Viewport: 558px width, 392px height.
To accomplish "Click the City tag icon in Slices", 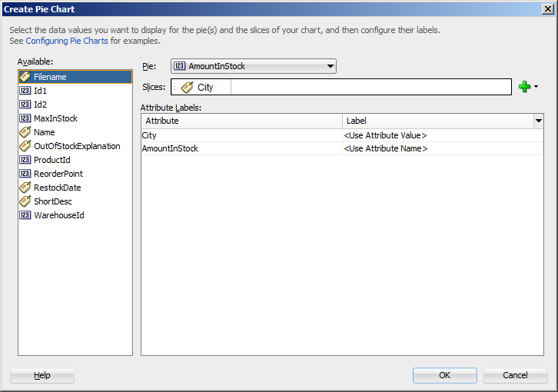I will pyautogui.click(x=187, y=87).
